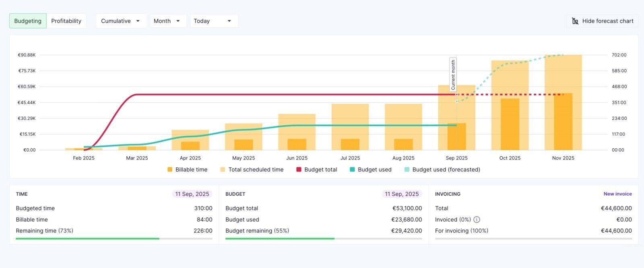This screenshot has height=268, width=644.
Task: Click the Billable time value 84:00
Action: coord(204,219)
